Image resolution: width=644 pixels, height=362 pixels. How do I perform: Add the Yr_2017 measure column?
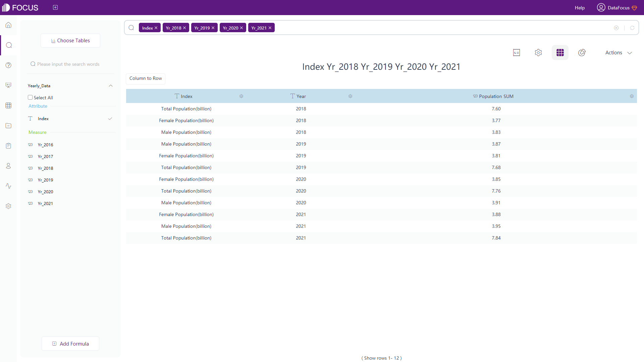pos(45,157)
